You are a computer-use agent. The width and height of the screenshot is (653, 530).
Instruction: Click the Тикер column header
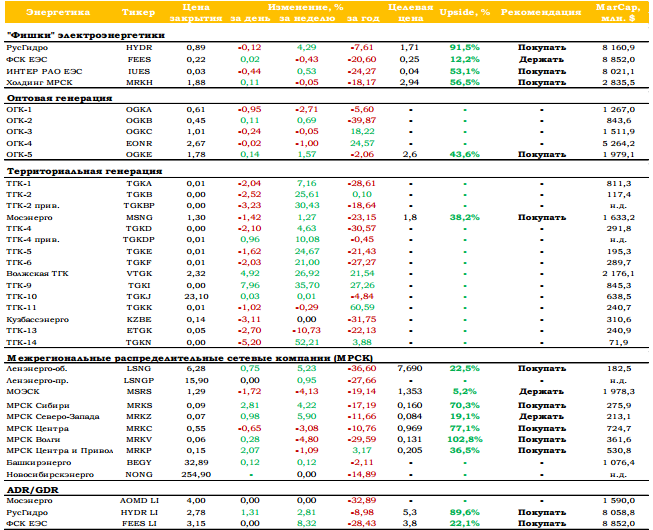pos(139,12)
